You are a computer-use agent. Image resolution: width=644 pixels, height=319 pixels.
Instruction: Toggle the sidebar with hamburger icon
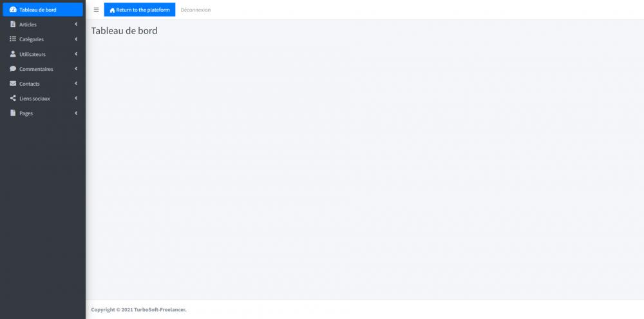96,10
